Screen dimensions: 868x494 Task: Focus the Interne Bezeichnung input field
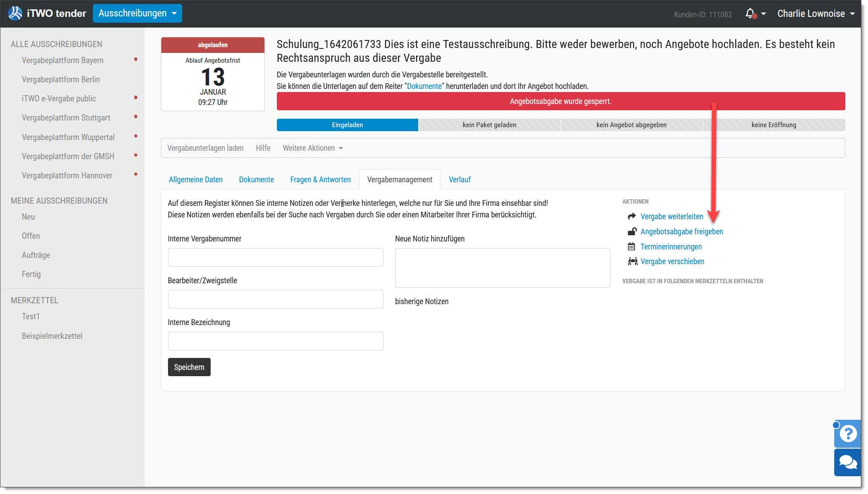[x=276, y=341]
